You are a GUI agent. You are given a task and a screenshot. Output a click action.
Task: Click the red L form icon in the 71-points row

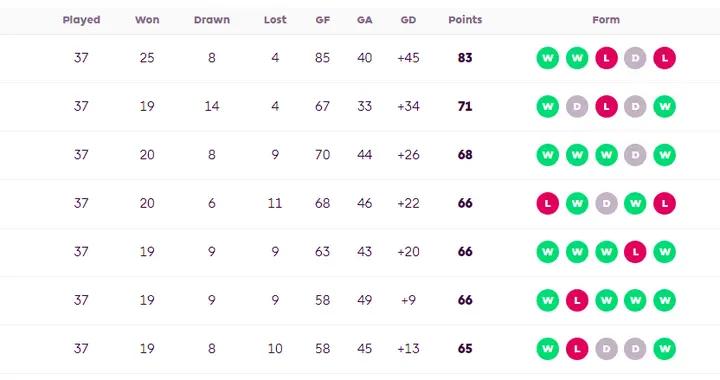coord(606,106)
